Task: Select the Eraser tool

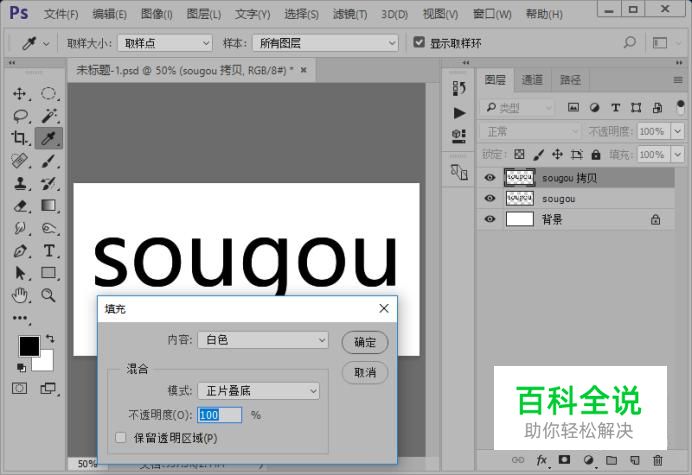Action: tap(20, 206)
